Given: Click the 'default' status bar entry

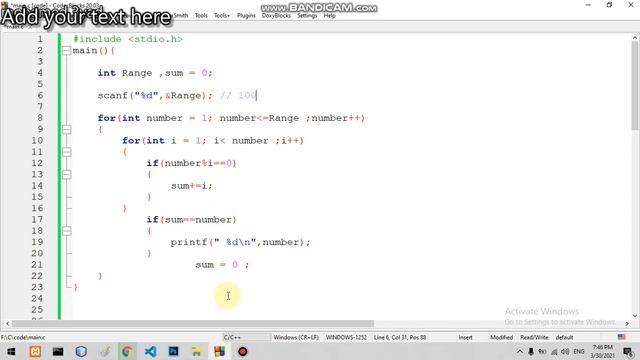Looking at the screenshot, I should click(564, 338).
